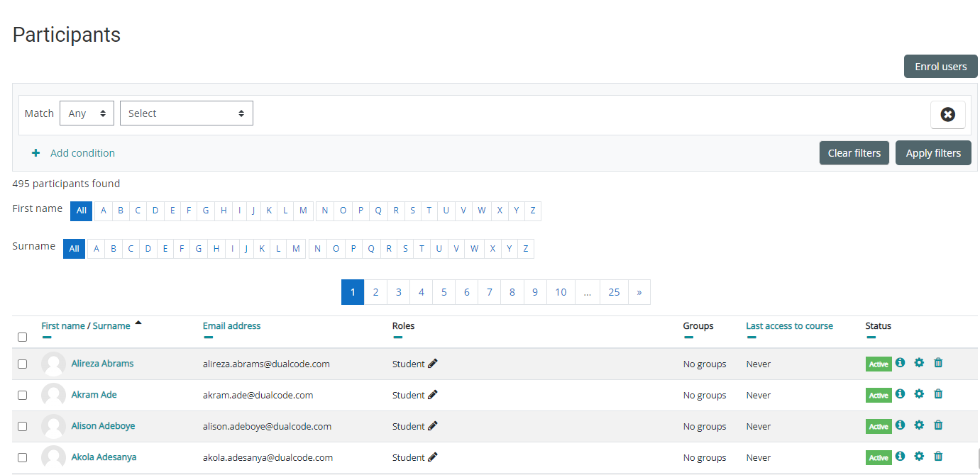Expand the Select filter type dropdown
Image resolution: width=980 pixels, height=475 pixels.
[186, 113]
